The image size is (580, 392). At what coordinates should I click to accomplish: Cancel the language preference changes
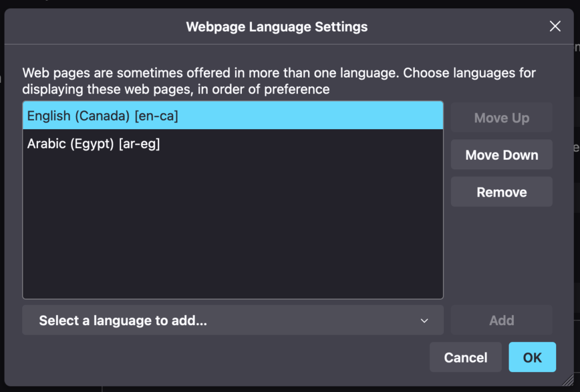pos(465,357)
